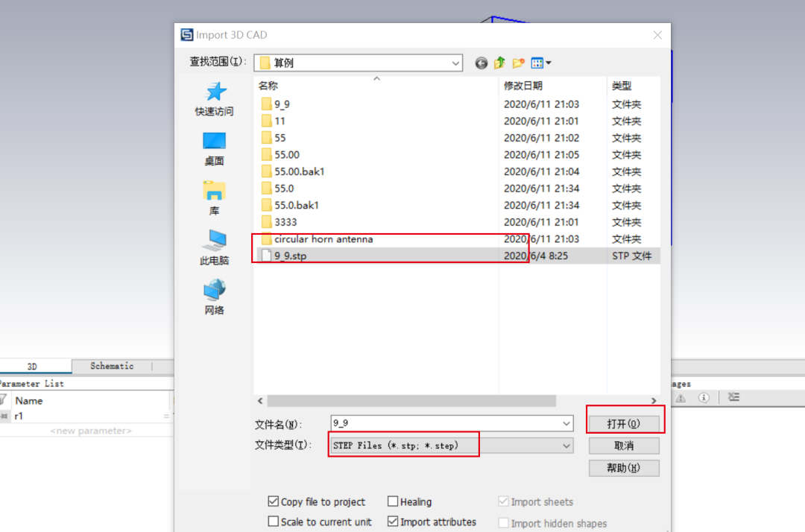The height and width of the screenshot is (532, 805).
Task: Go up one folder level
Action: 499,63
